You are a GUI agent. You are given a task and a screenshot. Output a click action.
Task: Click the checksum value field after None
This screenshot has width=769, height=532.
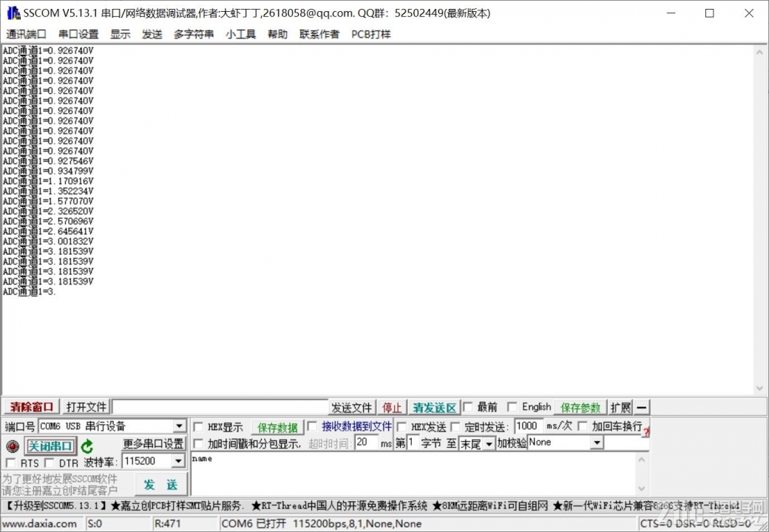[x=627, y=443]
